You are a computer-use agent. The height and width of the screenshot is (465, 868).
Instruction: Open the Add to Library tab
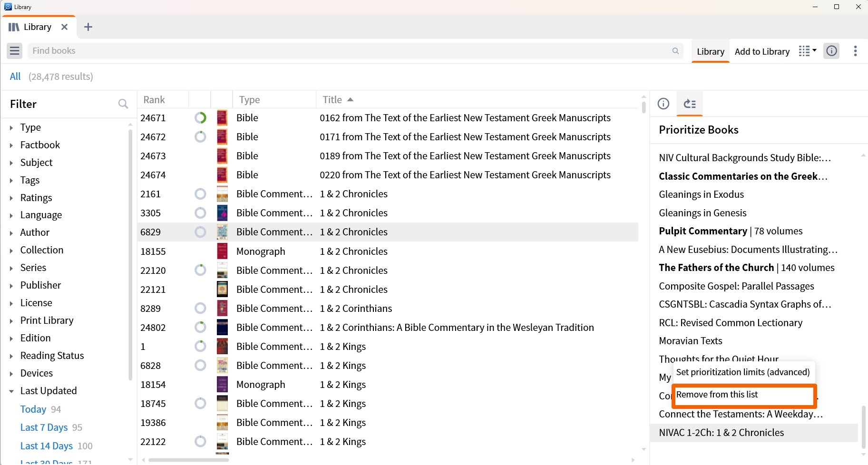point(762,51)
